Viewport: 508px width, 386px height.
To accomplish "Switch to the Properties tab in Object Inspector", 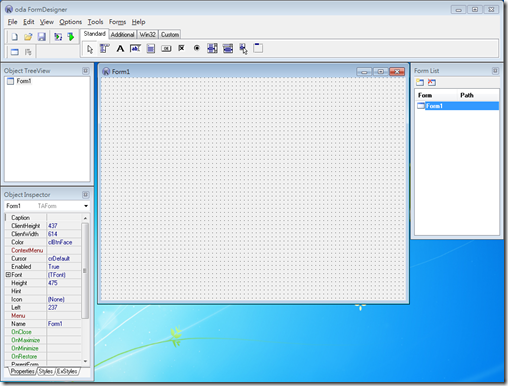I will click(x=22, y=371).
